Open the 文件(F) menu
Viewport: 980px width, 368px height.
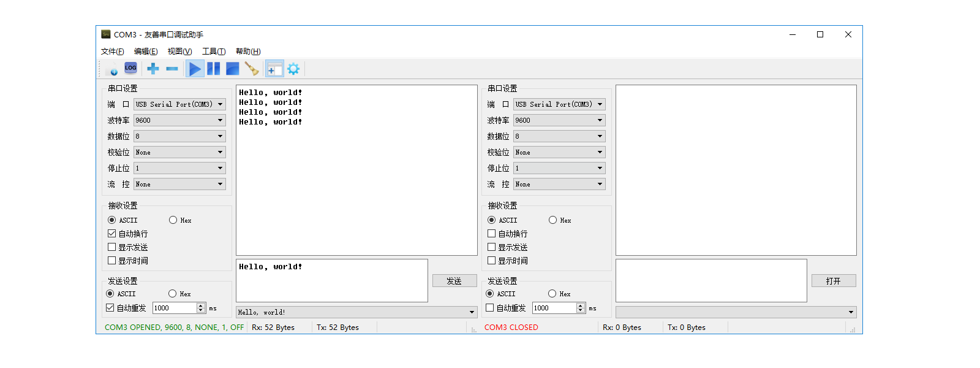[x=112, y=52]
